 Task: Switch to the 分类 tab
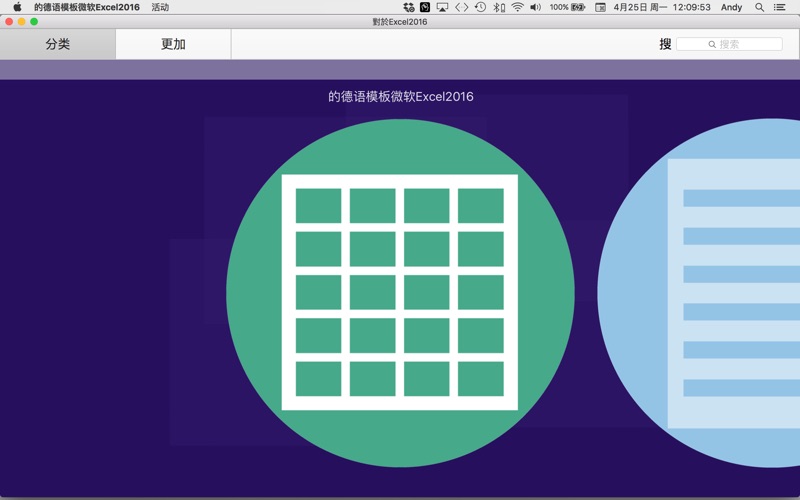click(x=58, y=44)
